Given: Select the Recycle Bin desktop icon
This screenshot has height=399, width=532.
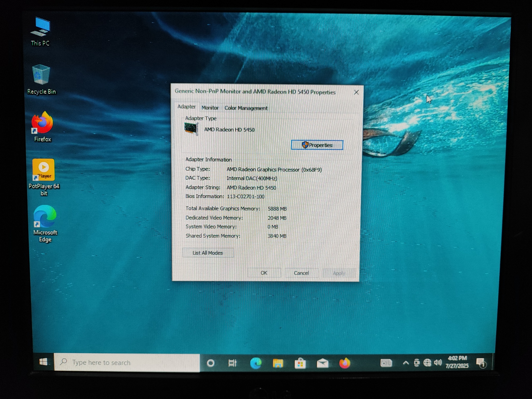Looking at the screenshot, I should click(x=41, y=80).
